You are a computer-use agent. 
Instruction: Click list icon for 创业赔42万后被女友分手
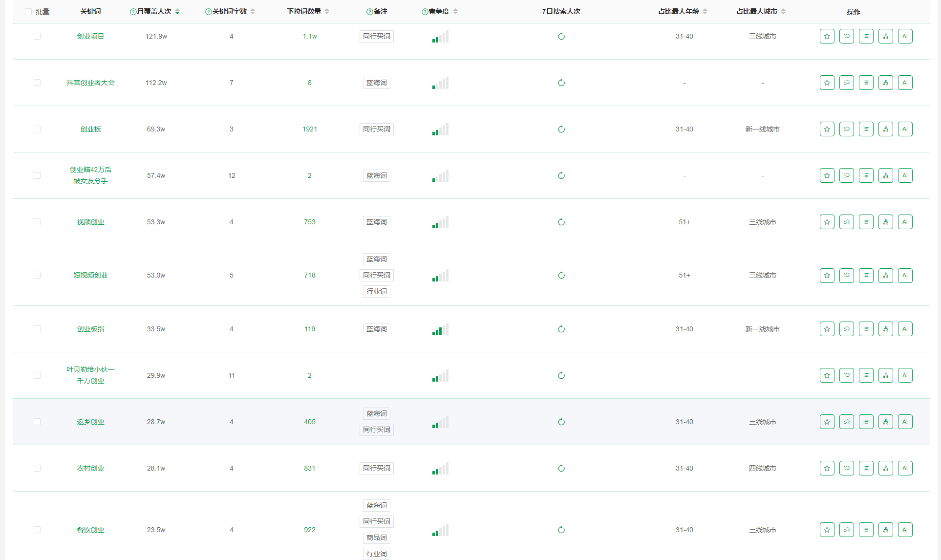866,175
